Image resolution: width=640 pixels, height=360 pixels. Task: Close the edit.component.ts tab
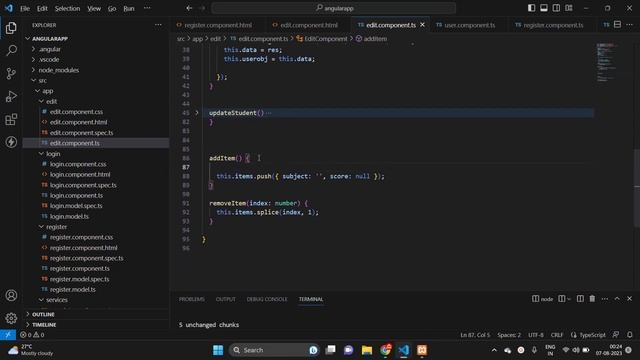tap(422, 25)
